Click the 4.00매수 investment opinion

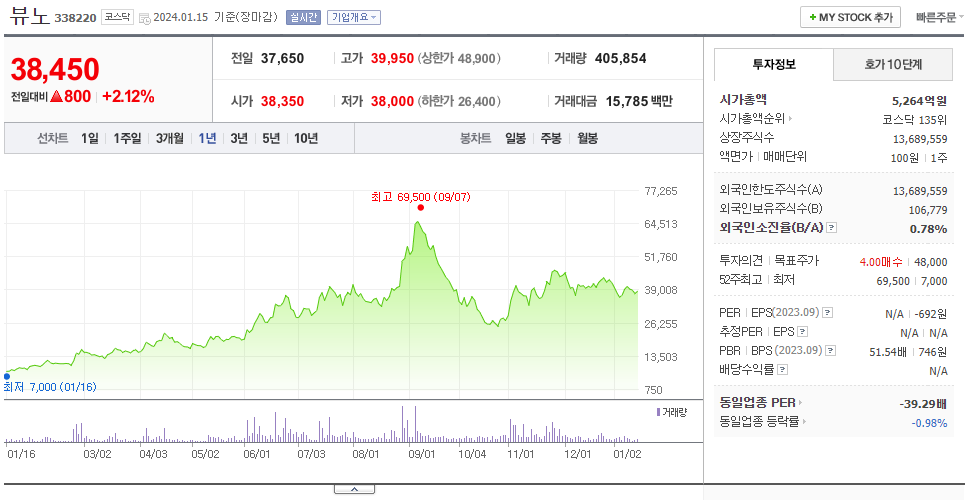click(881, 262)
